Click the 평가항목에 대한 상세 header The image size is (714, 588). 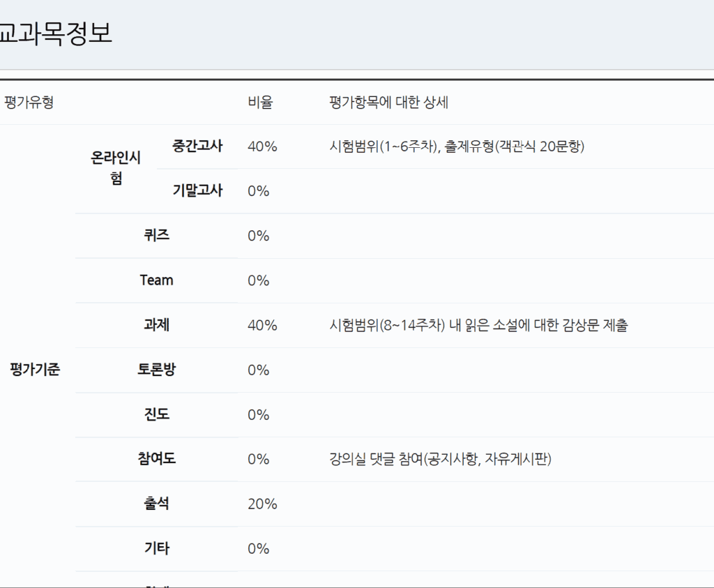coord(388,103)
